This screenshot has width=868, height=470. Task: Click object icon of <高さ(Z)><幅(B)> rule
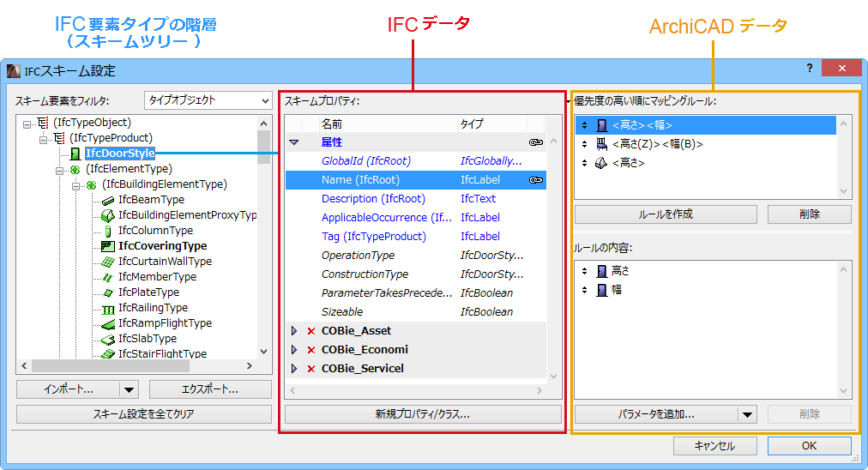click(602, 144)
